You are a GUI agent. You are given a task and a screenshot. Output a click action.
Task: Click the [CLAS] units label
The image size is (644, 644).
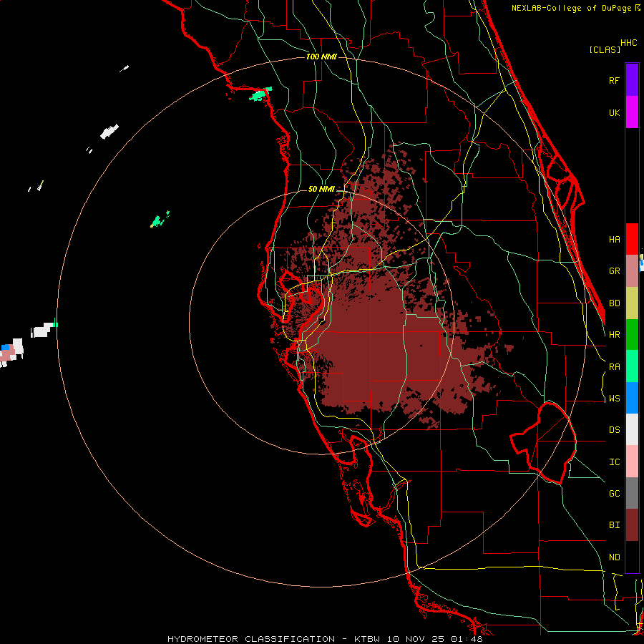(x=605, y=49)
